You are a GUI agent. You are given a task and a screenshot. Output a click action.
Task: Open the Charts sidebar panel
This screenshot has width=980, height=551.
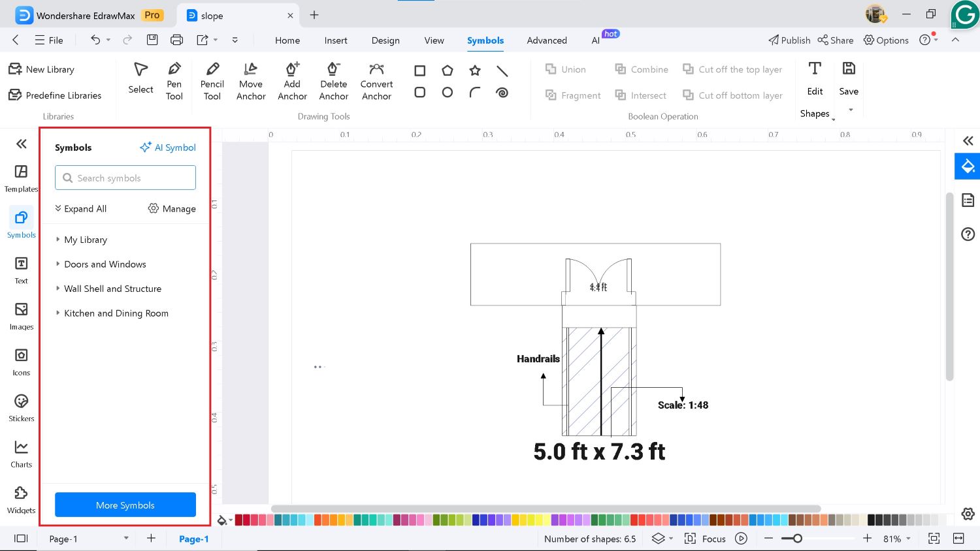click(x=22, y=454)
